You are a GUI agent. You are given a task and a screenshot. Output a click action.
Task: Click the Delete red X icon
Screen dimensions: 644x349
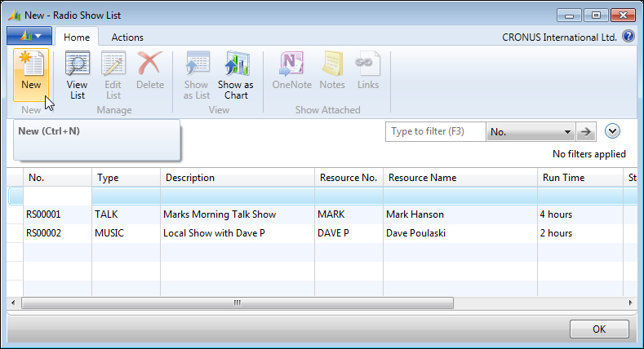coord(150,63)
